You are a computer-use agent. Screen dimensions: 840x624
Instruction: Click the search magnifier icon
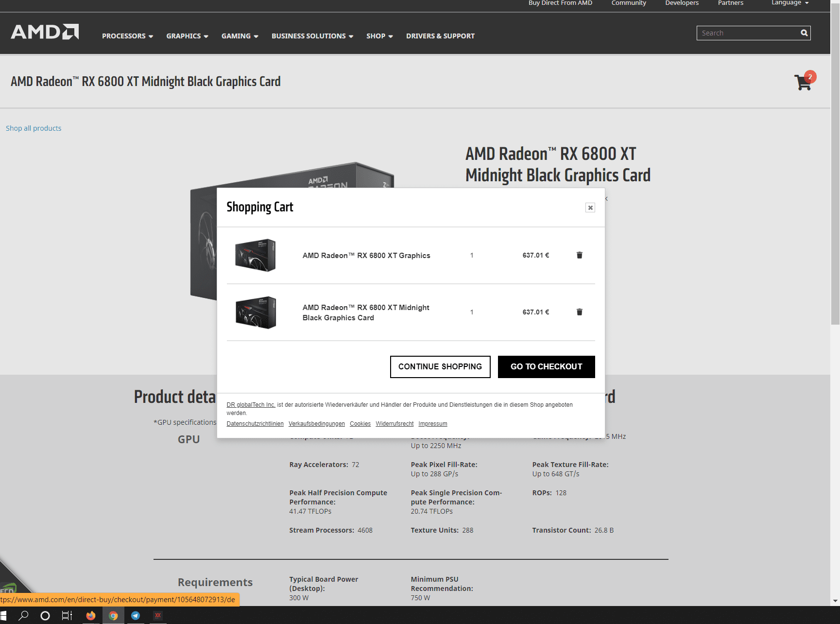pos(804,33)
